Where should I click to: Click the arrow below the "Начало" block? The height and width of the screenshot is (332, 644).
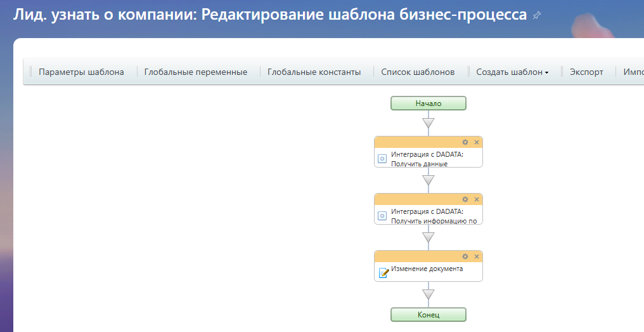click(428, 123)
